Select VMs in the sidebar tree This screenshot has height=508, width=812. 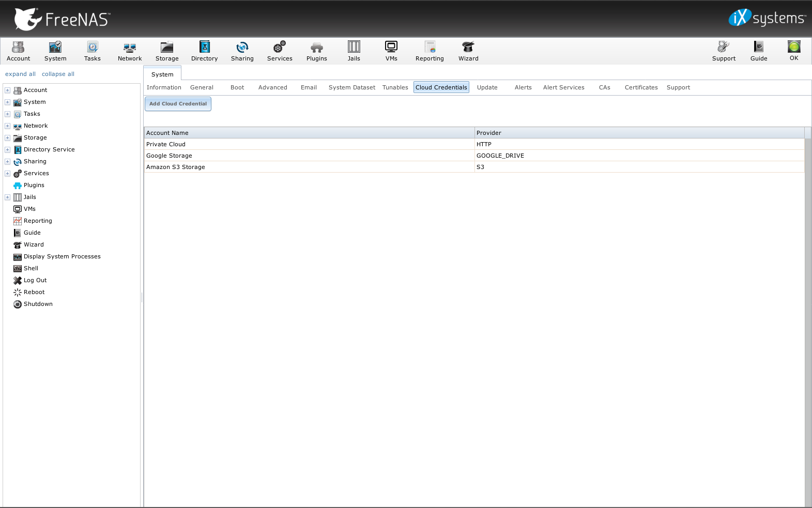25,209
